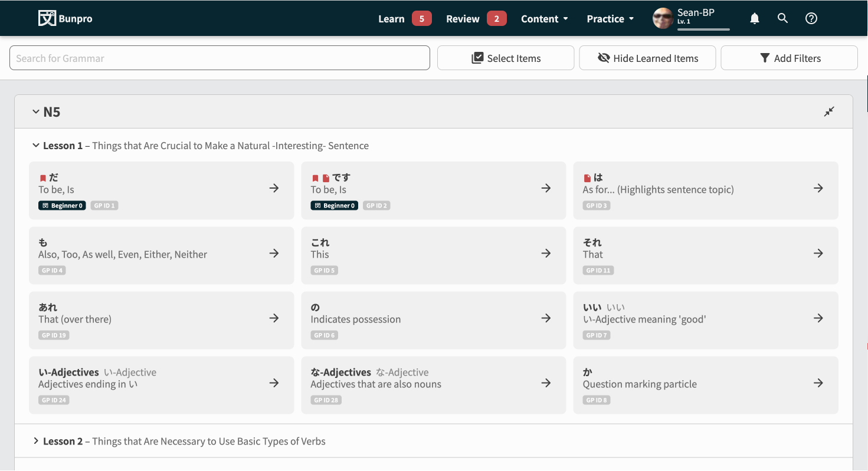This screenshot has height=471, width=868.
Task: Open the help question mark icon
Action: tap(811, 18)
